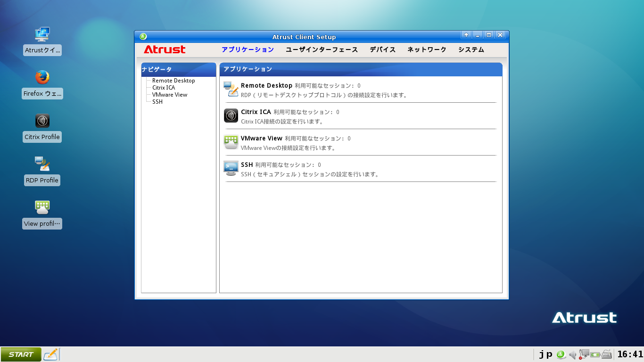The image size is (644, 362).
Task: Select Citrix ICA in the navigator tree
Action: (x=164, y=88)
